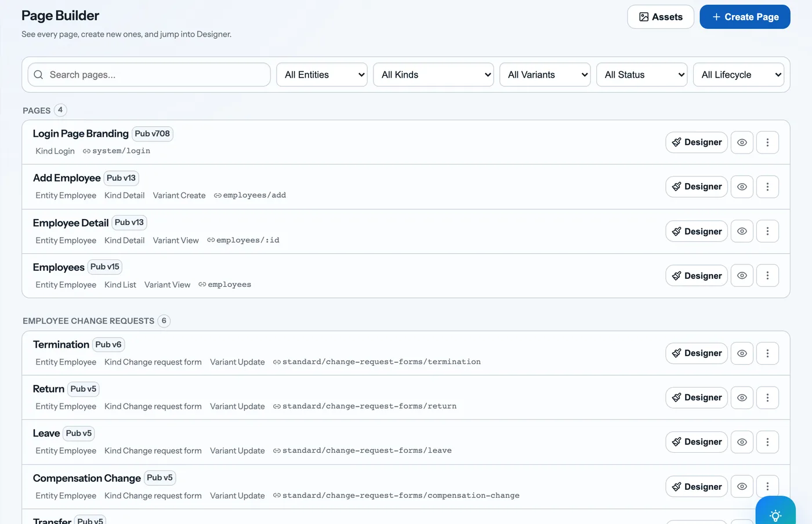Click the Employee Change Requests count 6
The width and height of the screenshot is (812, 524).
[x=164, y=321]
